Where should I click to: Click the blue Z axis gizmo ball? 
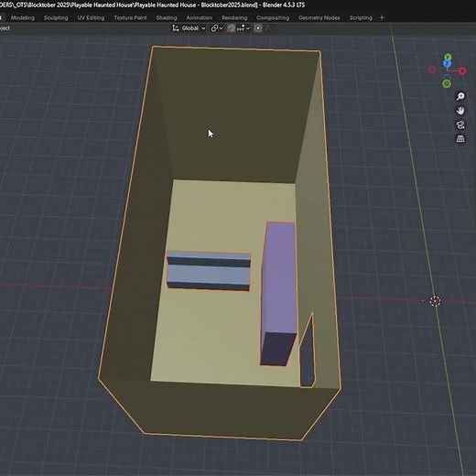(447, 63)
